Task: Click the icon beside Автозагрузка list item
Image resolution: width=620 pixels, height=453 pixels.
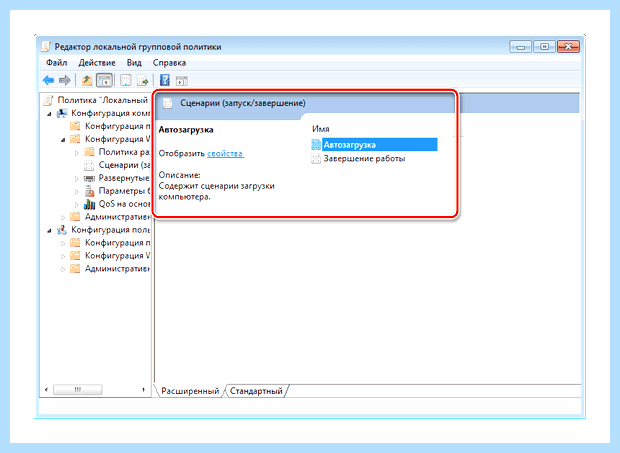Action: (316, 145)
